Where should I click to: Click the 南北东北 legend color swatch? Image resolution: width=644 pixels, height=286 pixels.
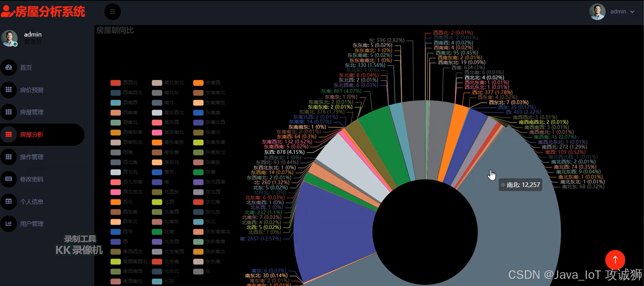(157, 83)
